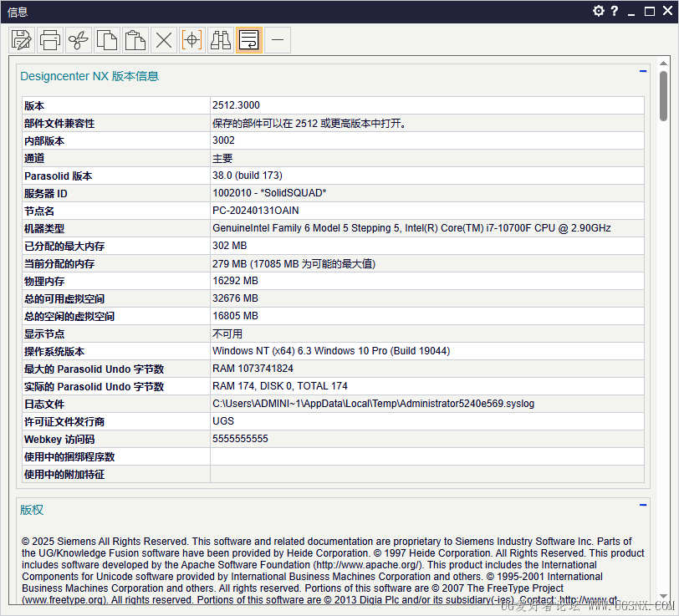679x616 pixels.
Task: Open settings via the gear icon
Action: tap(599, 11)
